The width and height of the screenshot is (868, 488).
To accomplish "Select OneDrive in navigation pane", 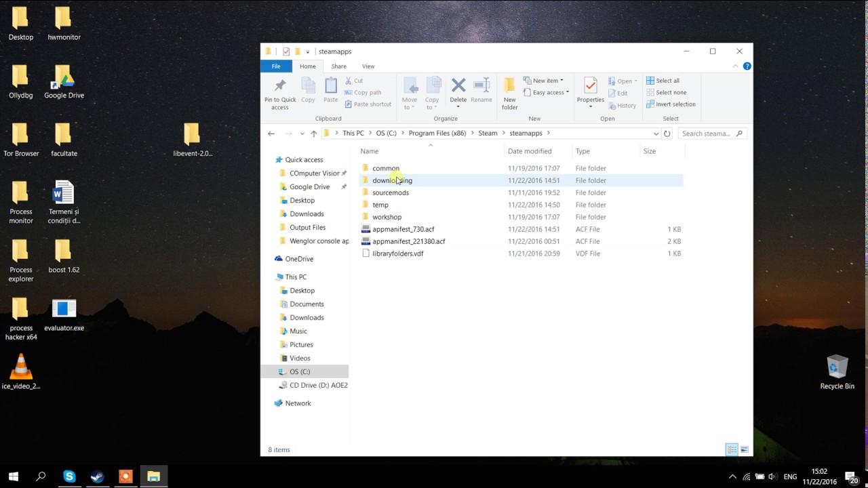I will click(x=299, y=259).
